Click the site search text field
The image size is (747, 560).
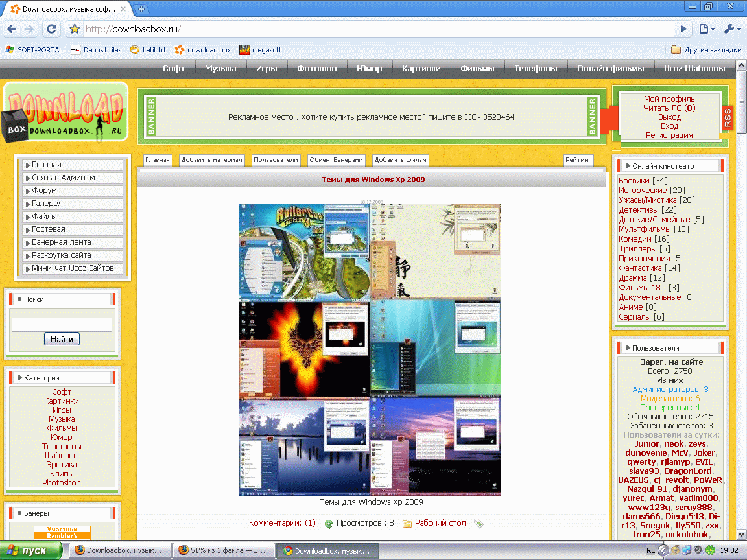[x=62, y=324]
